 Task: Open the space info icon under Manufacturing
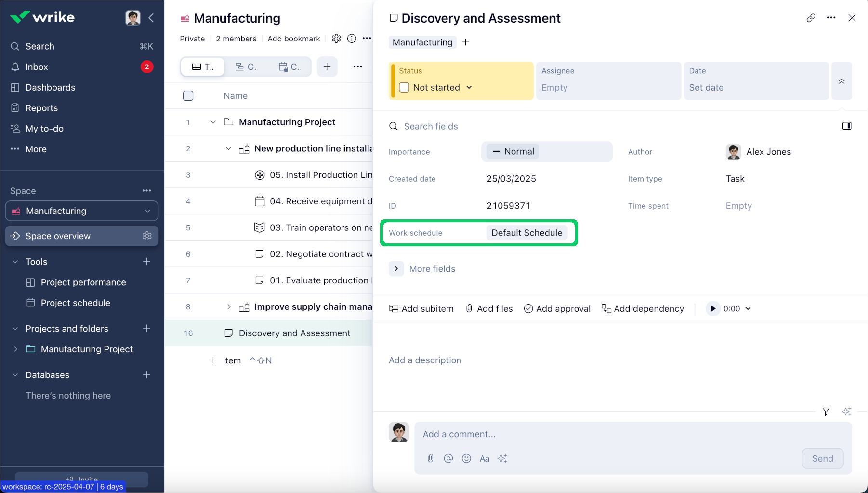352,39
